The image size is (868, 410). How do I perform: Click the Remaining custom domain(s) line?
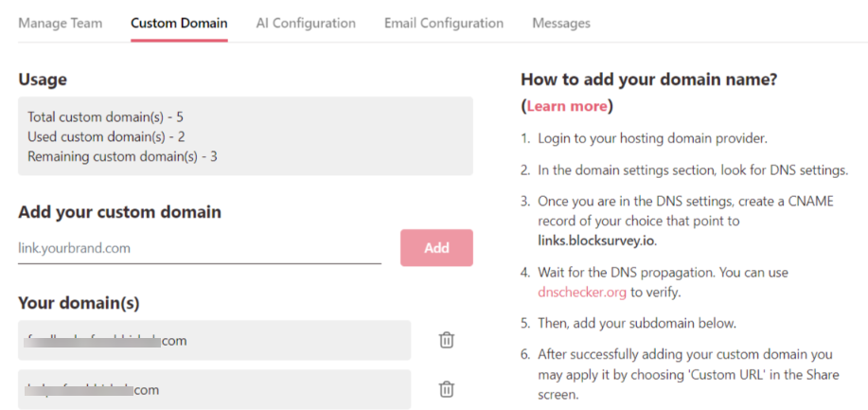[x=122, y=156]
